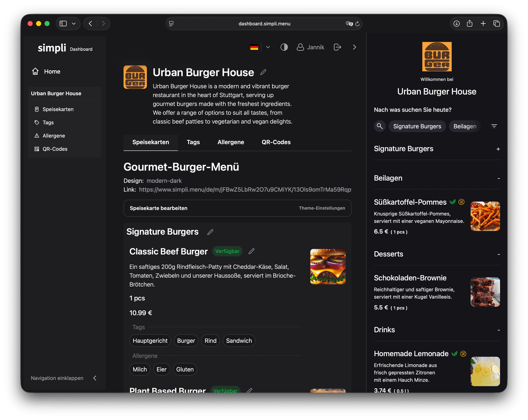Select the Burger tag chip
This screenshot has height=420, width=528.
point(186,341)
